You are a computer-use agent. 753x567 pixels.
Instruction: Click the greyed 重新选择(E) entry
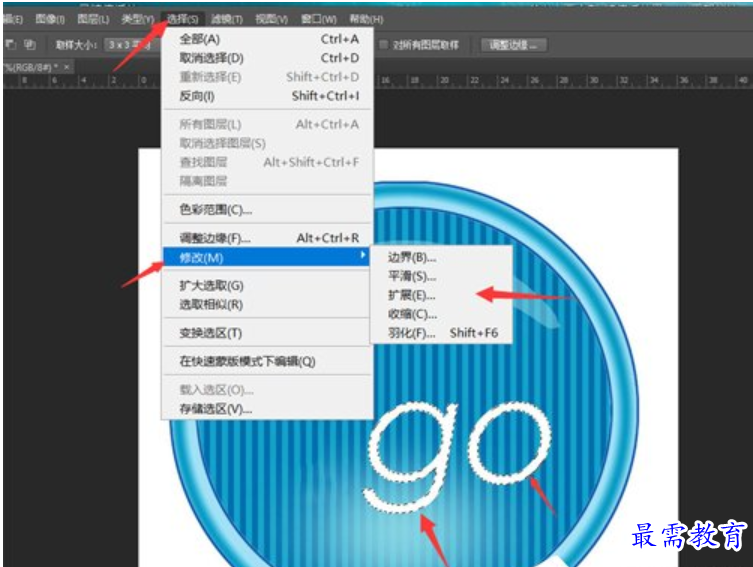tap(268, 77)
